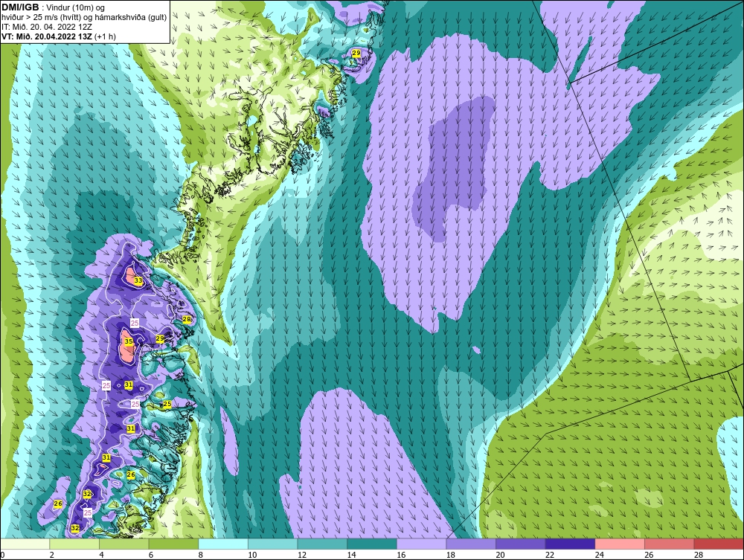Select the 0–2 m/s pale yellow swatch
The height and width of the screenshot is (560, 744).
(25, 544)
